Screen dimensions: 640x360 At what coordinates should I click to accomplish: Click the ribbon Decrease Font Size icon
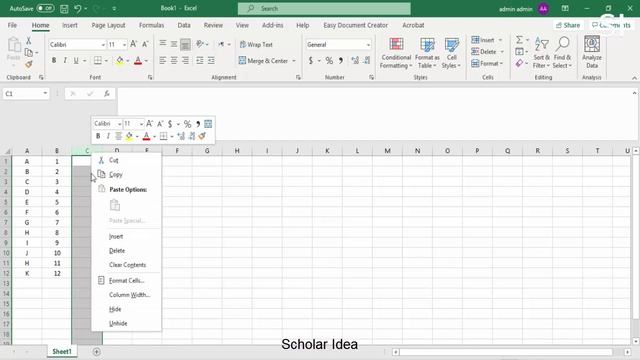(x=145, y=44)
